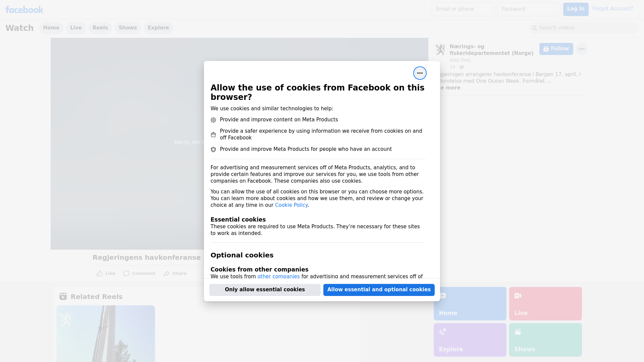Screen dimensions: 644x362
Task: Click the Password field
Action: click(x=529, y=9)
